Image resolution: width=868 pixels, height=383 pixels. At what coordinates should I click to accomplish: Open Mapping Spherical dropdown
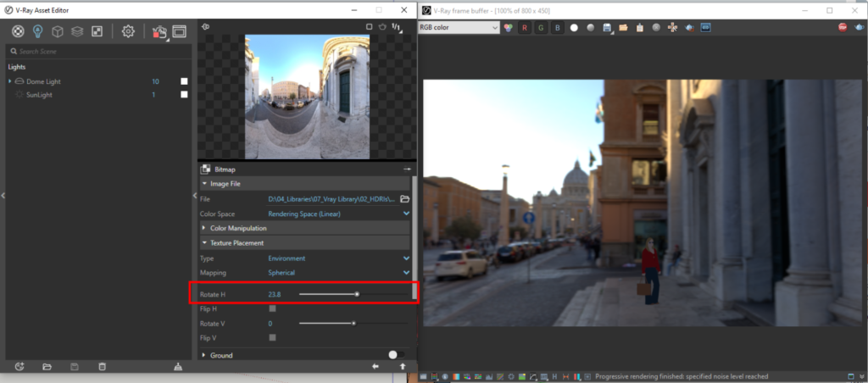(x=339, y=273)
